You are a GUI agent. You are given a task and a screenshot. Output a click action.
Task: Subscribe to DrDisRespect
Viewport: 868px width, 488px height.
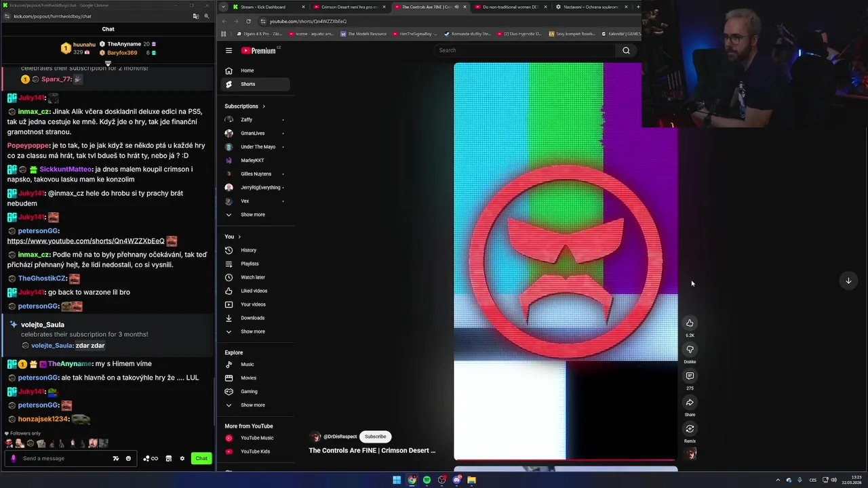(x=375, y=436)
